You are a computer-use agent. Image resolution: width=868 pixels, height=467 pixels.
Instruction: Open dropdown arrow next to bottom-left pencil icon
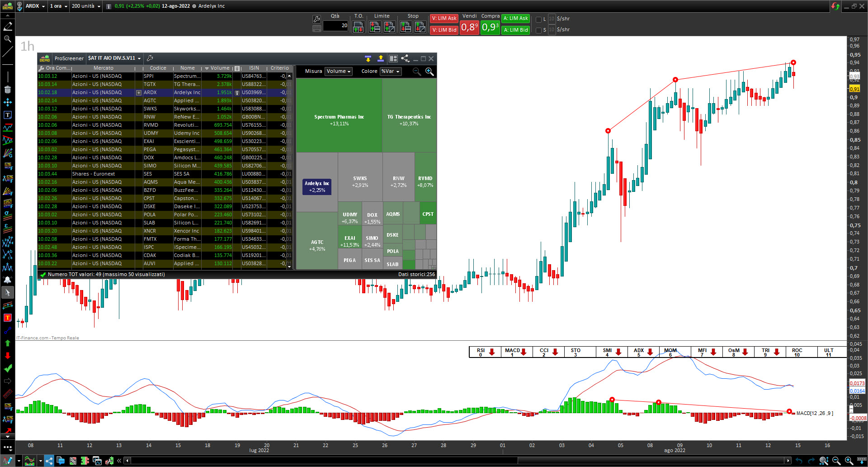(19, 461)
